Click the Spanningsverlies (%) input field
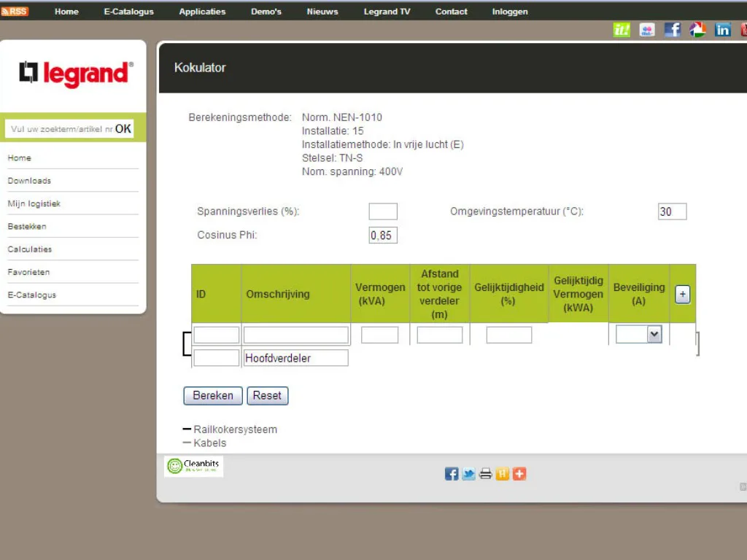747x560 pixels. click(x=383, y=211)
